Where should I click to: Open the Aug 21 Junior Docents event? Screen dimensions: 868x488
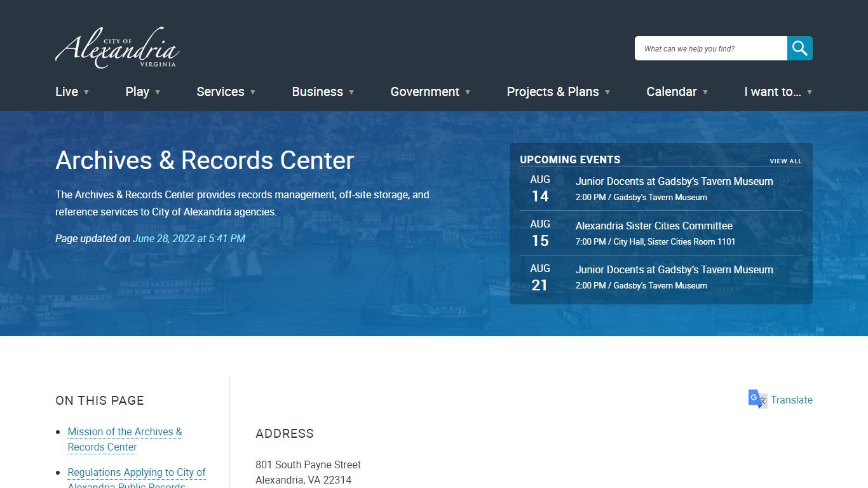674,269
